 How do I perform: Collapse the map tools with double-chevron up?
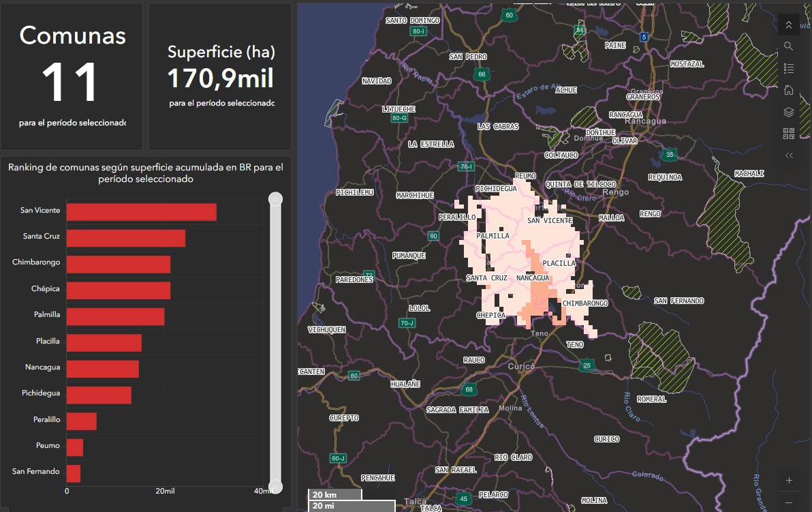point(788,25)
